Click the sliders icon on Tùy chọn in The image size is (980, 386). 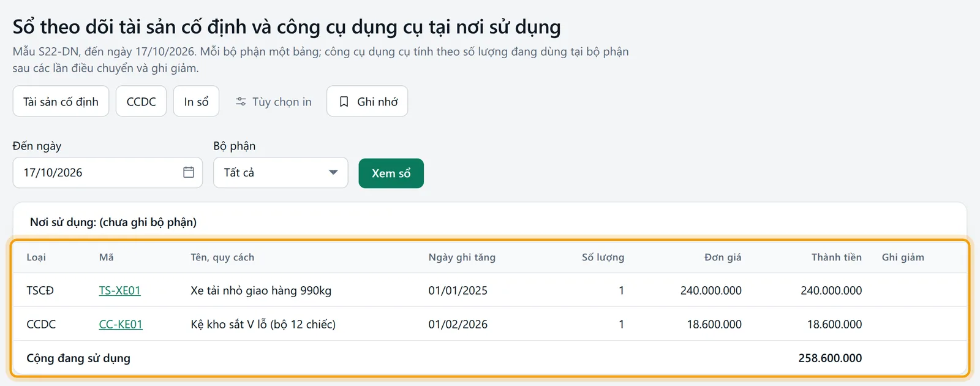pyautogui.click(x=241, y=102)
